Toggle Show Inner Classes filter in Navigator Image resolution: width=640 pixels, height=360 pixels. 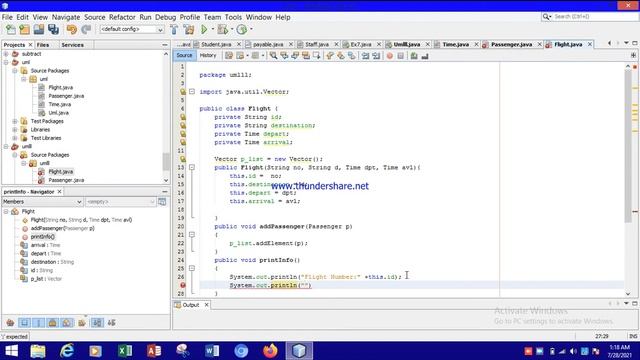click(67, 323)
